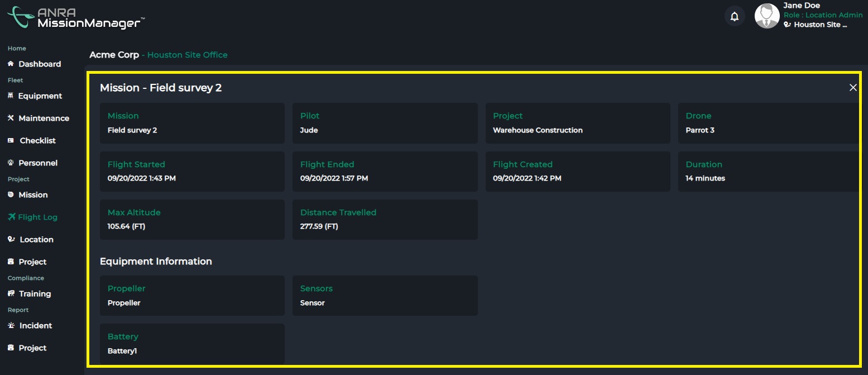868x375 pixels.
Task: Open the notification bell
Action: [x=735, y=16]
